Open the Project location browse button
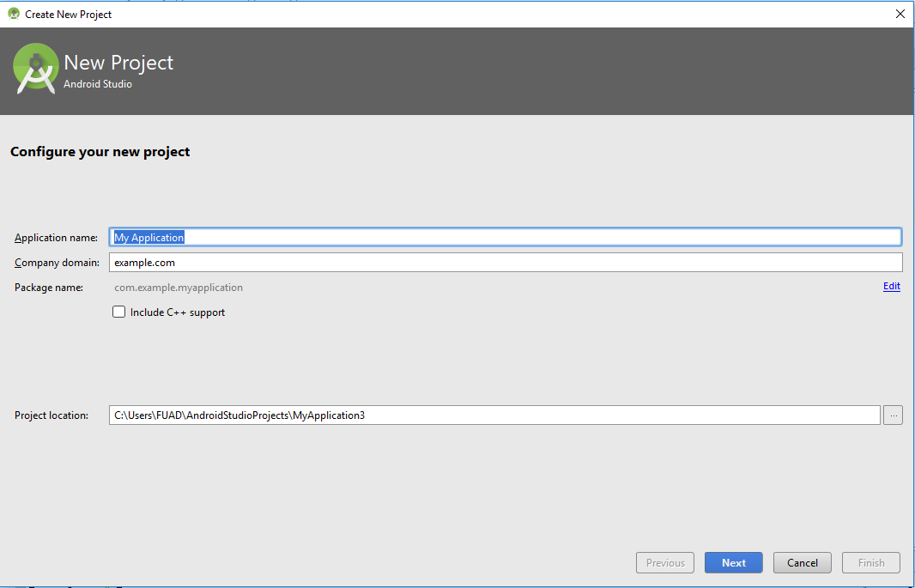Image resolution: width=915 pixels, height=588 pixels. tap(893, 415)
